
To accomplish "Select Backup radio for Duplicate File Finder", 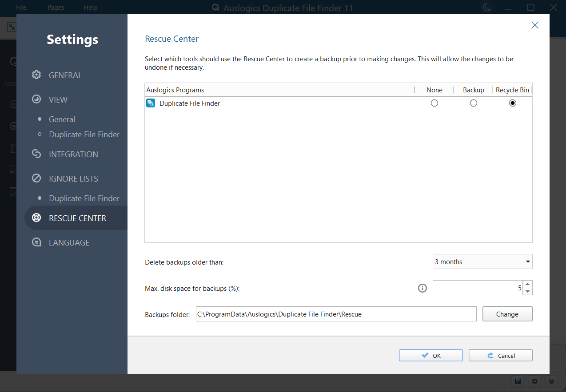I will point(474,103).
